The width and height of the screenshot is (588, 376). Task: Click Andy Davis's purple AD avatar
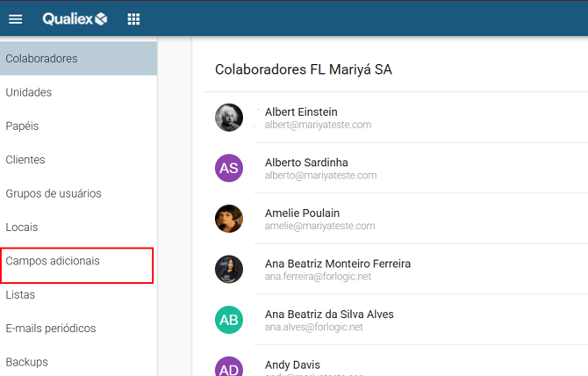coord(229,366)
